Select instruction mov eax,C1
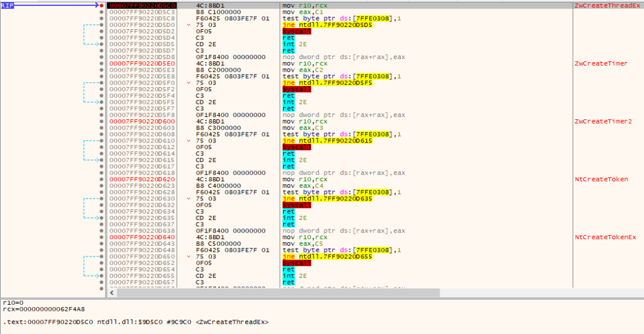The image size is (644, 334). [303, 12]
